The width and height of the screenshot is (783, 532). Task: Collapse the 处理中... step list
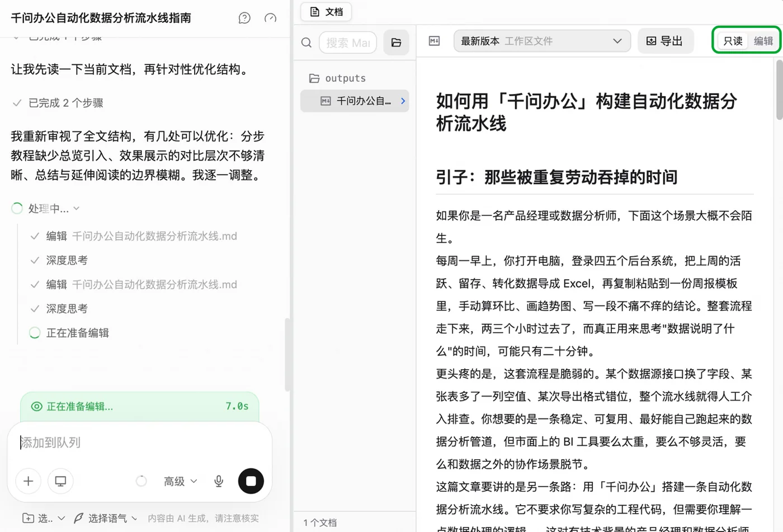46,209
